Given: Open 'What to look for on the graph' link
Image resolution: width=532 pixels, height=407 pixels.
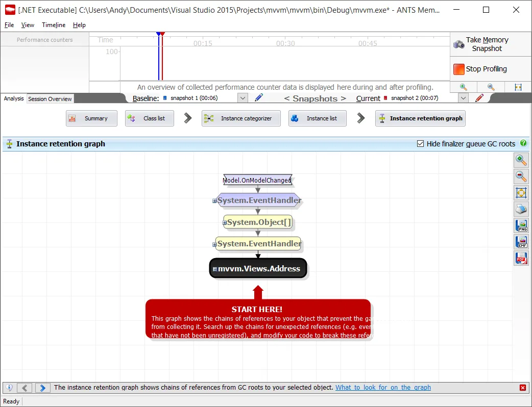Looking at the screenshot, I should (383, 387).
